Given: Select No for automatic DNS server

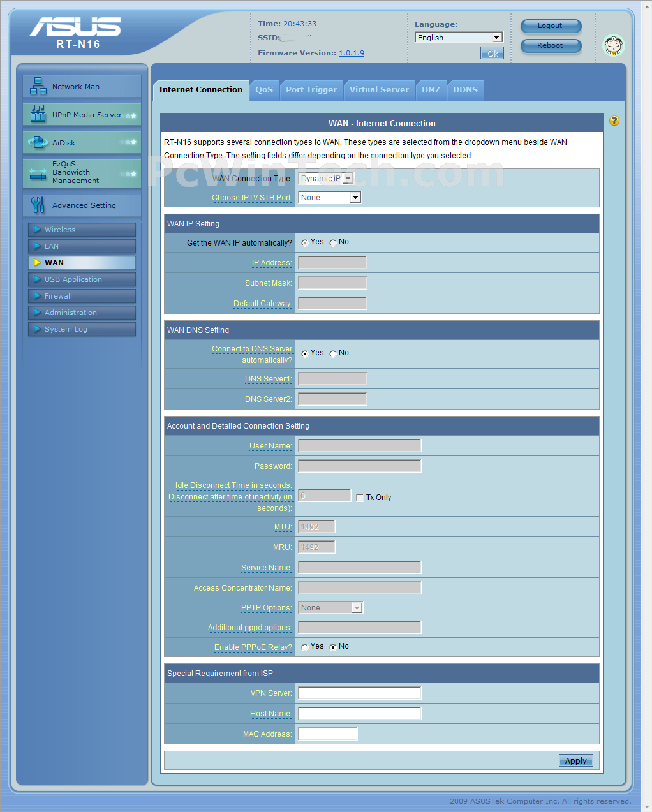Looking at the screenshot, I should coord(333,354).
